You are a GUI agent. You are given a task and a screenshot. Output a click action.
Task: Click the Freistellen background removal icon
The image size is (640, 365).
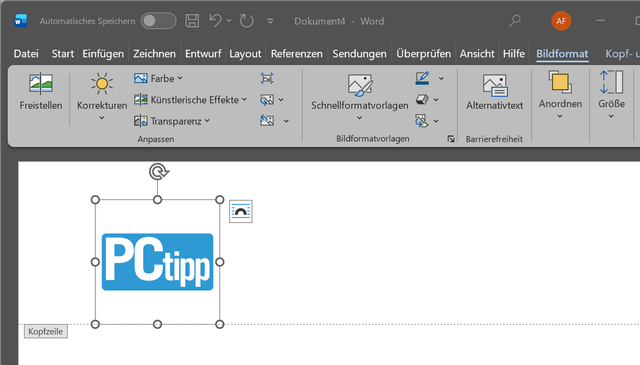41,84
